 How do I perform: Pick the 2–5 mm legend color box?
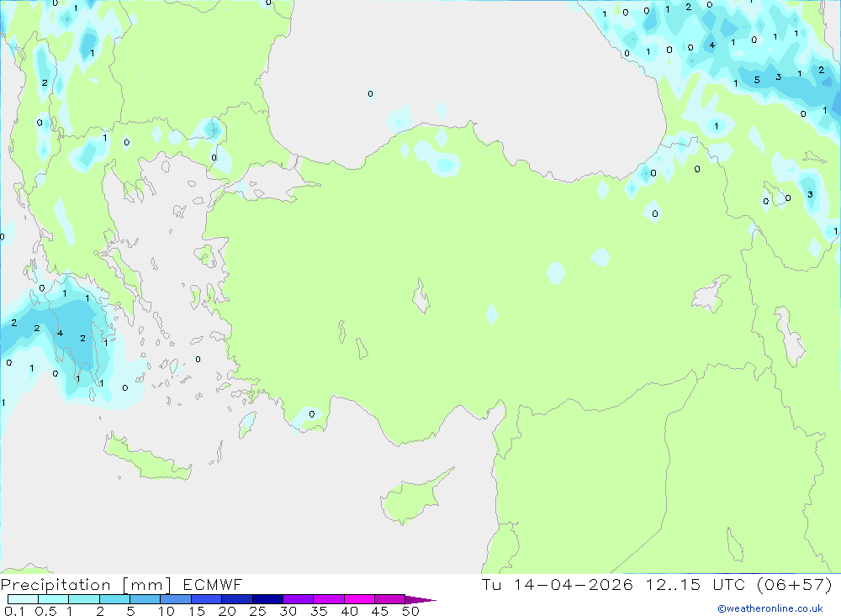coord(114,599)
